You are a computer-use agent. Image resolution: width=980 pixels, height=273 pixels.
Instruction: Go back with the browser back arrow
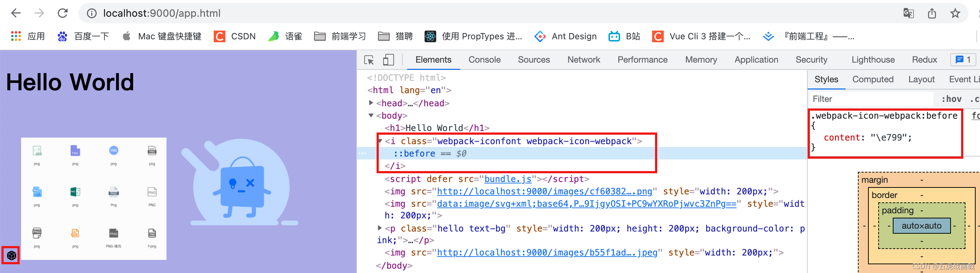point(16,13)
